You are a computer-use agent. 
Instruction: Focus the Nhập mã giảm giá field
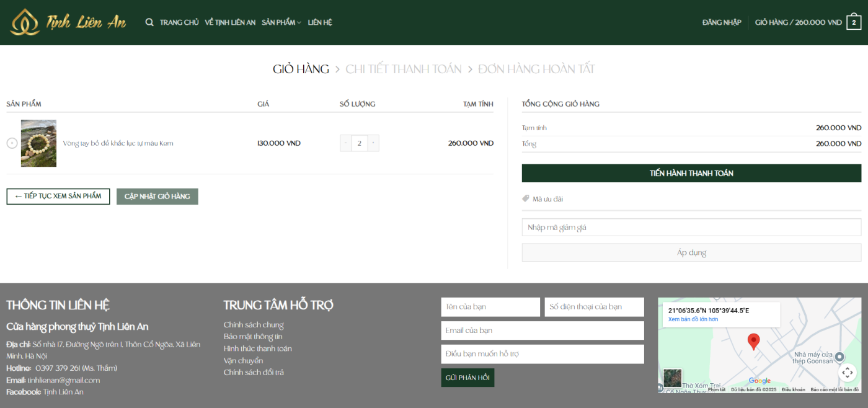(691, 228)
